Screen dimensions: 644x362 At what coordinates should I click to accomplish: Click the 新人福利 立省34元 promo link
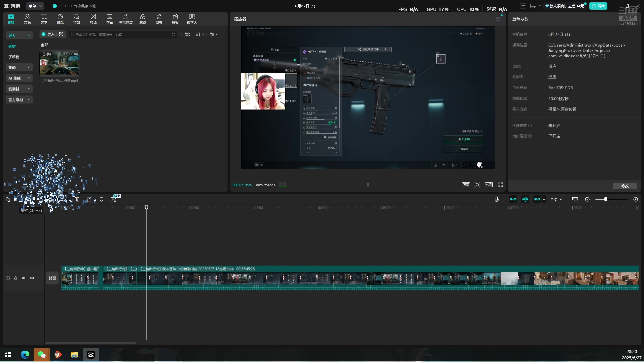565,6
